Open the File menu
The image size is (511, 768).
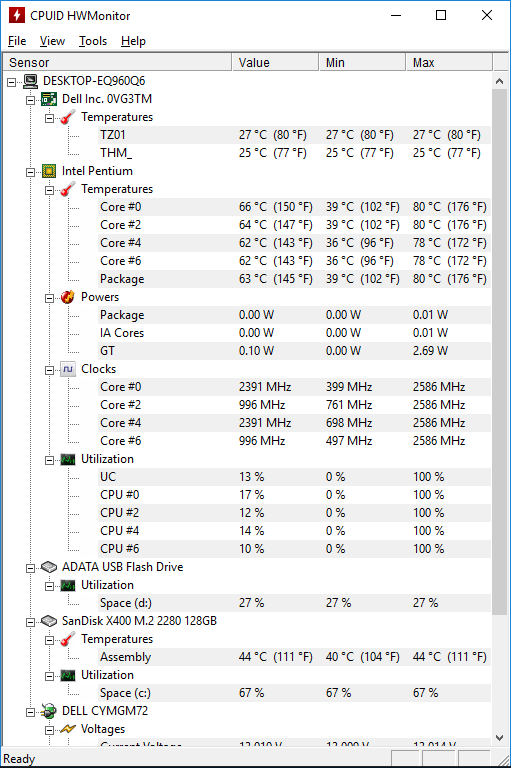tap(17, 41)
